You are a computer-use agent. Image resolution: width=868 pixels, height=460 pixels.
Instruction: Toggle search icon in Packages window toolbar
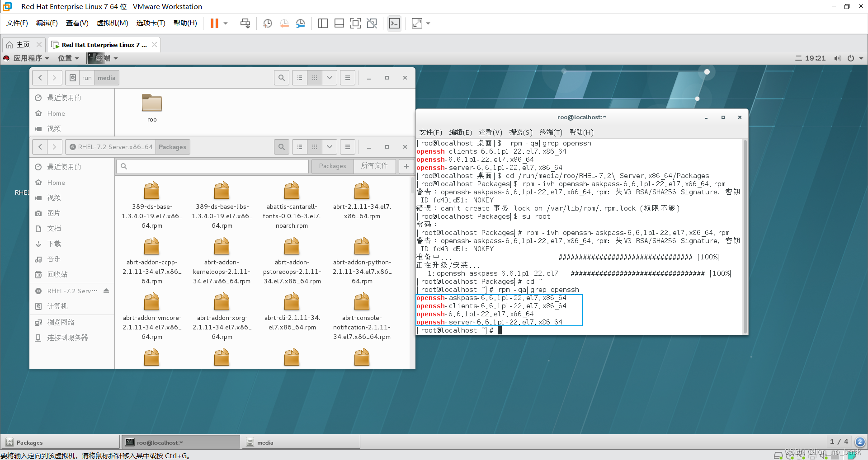tap(282, 147)
